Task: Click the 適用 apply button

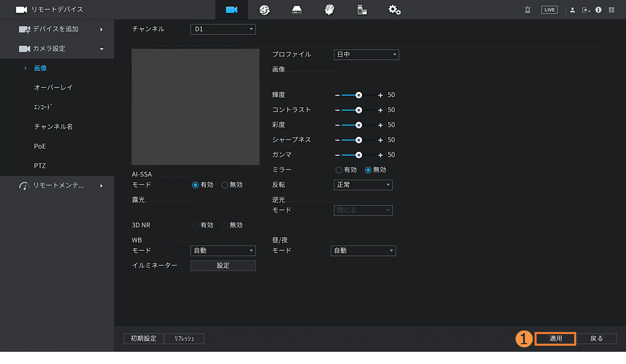Action: [x=555, y=339]
